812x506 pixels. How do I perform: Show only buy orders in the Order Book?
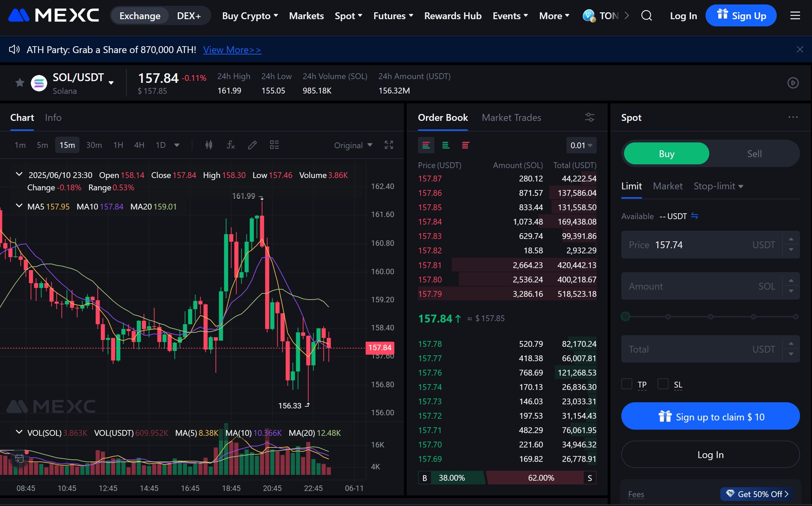click(445, 145)
